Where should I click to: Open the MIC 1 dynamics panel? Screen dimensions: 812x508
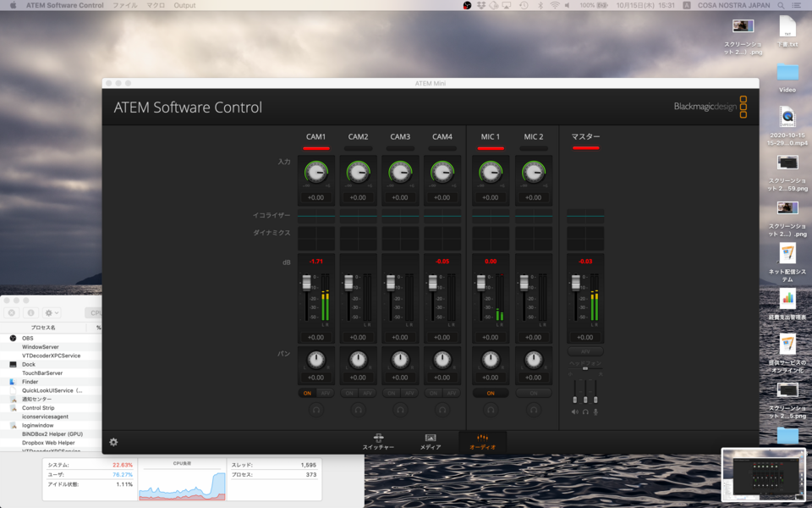pos(491,238)
